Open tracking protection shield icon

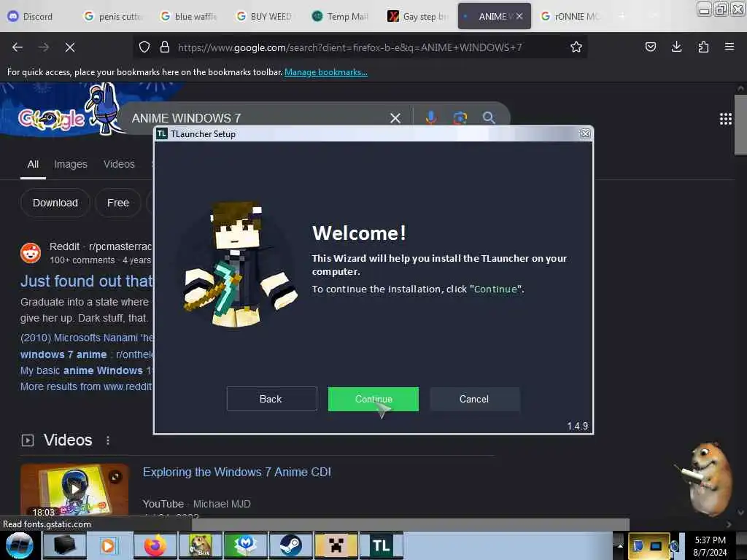point(144,47)
